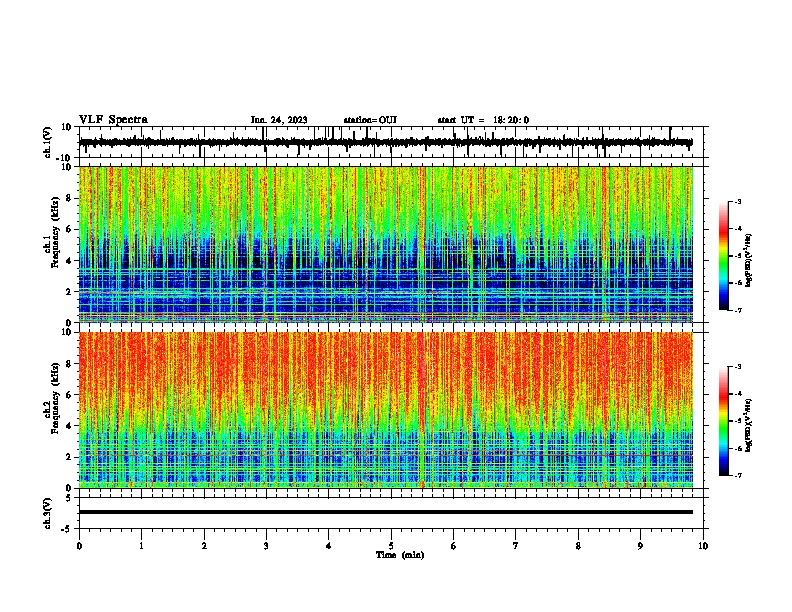Viewport: 792px width, 612px height.
Task: Click the ch.3 flat voltage trace
Action: pyautogui.click(x=385, y=512)
